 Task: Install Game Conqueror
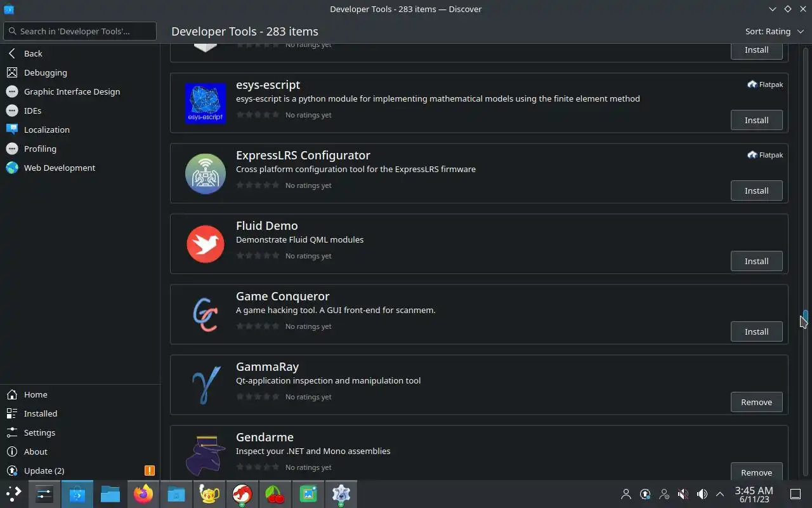click(x=756, y=331)
